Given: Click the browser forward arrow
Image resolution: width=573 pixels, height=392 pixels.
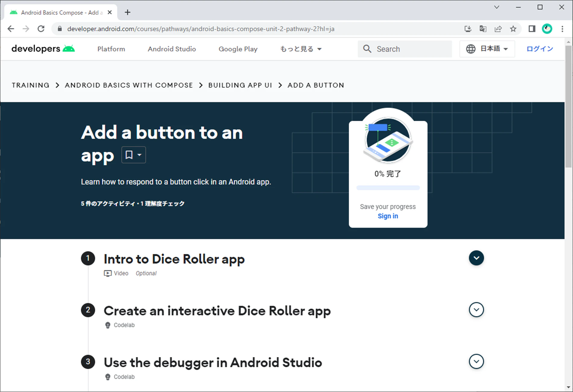Looking at the screenshot, I should [x=26, y=29].
